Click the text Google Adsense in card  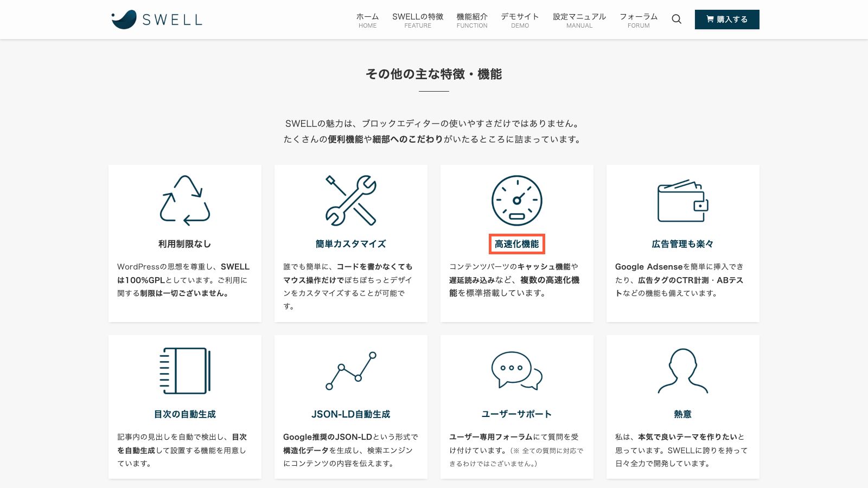tap(649, 267)
